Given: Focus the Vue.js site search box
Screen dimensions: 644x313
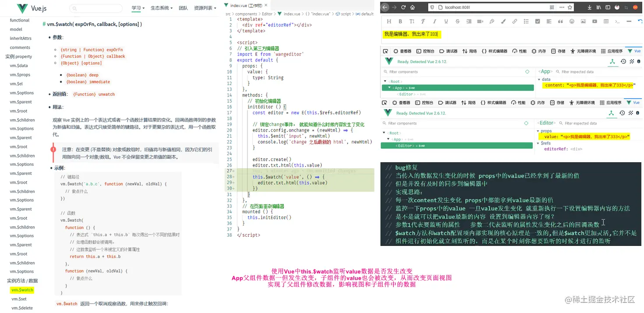Looking at the screenshot, I should [96, 8].
